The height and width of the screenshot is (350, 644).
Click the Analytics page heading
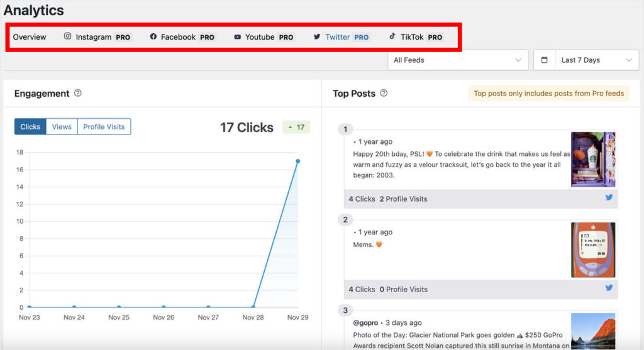point(34,10)
